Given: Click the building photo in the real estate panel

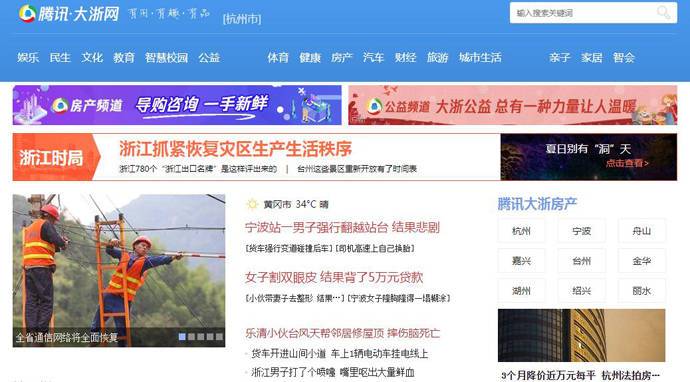Looking at the screenshot, I should click(x=581, y=335).
